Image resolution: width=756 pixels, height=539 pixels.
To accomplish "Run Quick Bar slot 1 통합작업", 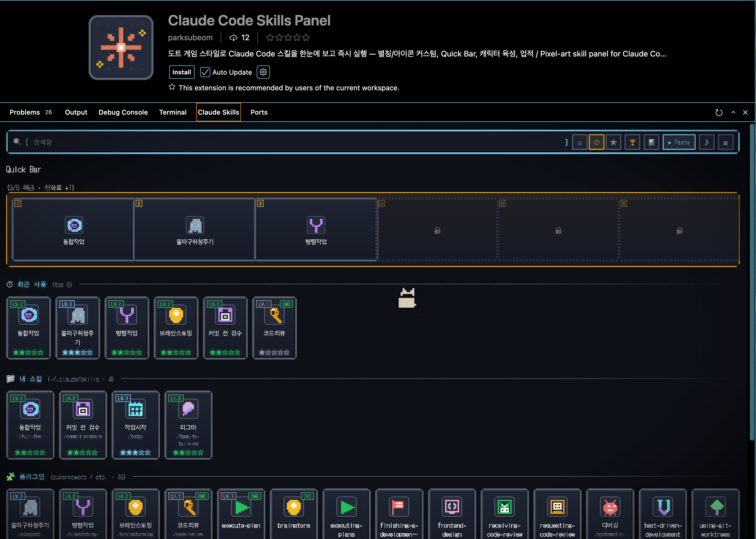I will pos(74,229).
